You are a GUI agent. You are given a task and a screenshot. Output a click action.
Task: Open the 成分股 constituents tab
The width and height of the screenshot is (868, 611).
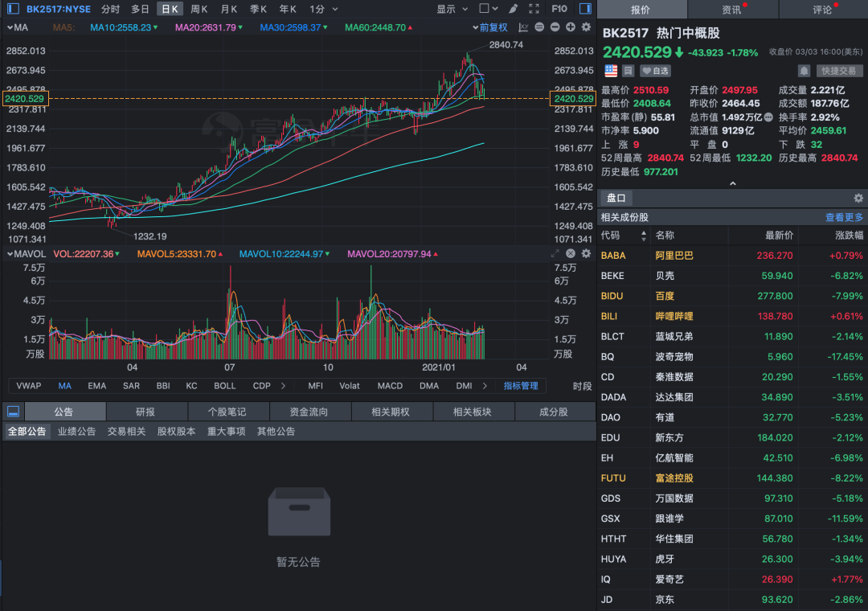[554, 412]
